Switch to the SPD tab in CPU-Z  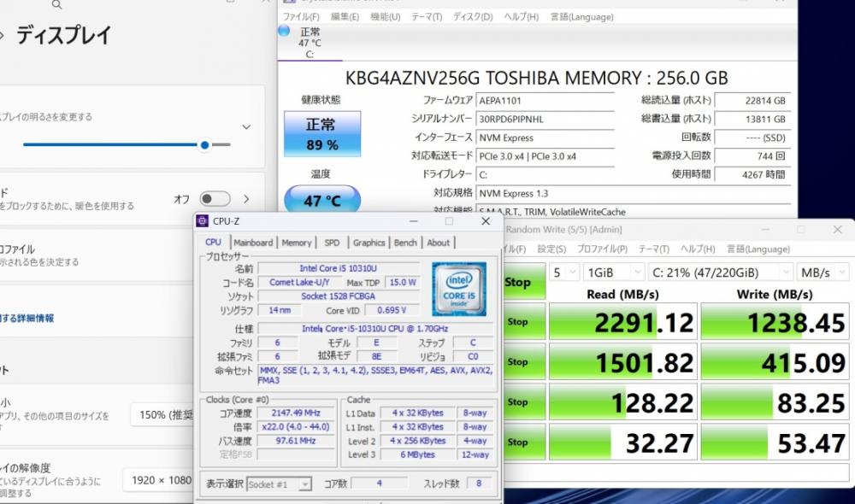point(332,243)
